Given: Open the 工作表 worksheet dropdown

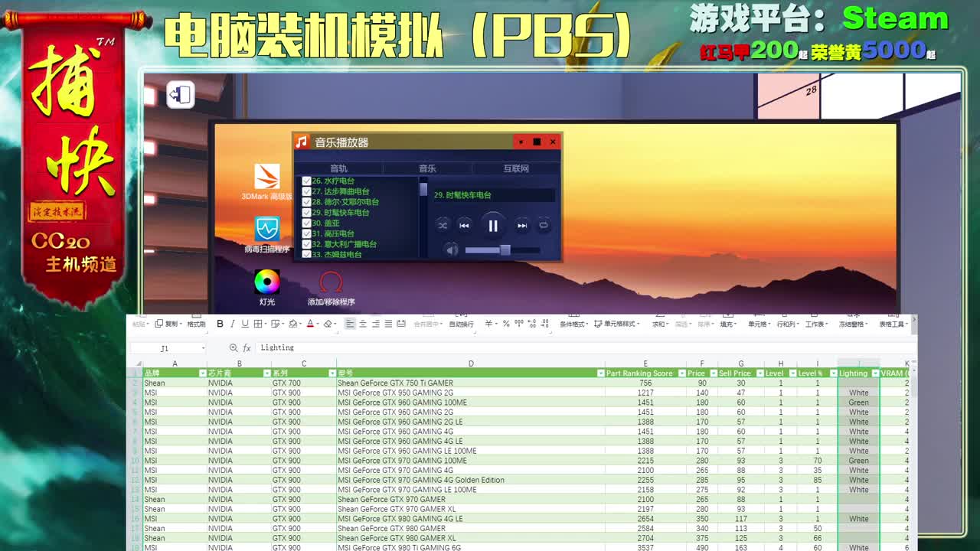Looking at the screenshot, I should point(816,324).
